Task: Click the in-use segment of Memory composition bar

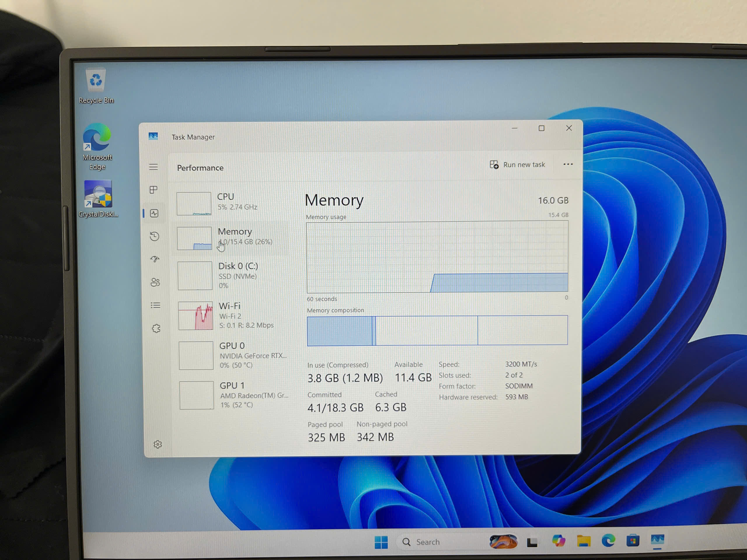Action: [340, 331]
